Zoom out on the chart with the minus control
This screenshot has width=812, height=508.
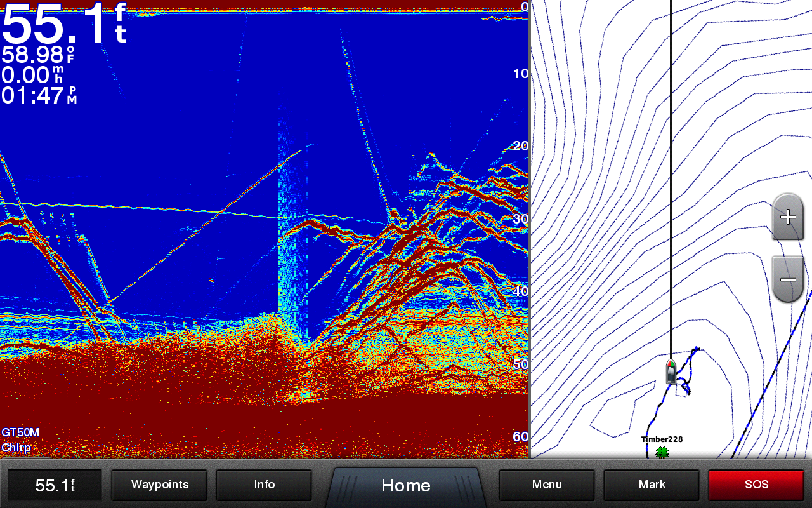tap(787, 279)
